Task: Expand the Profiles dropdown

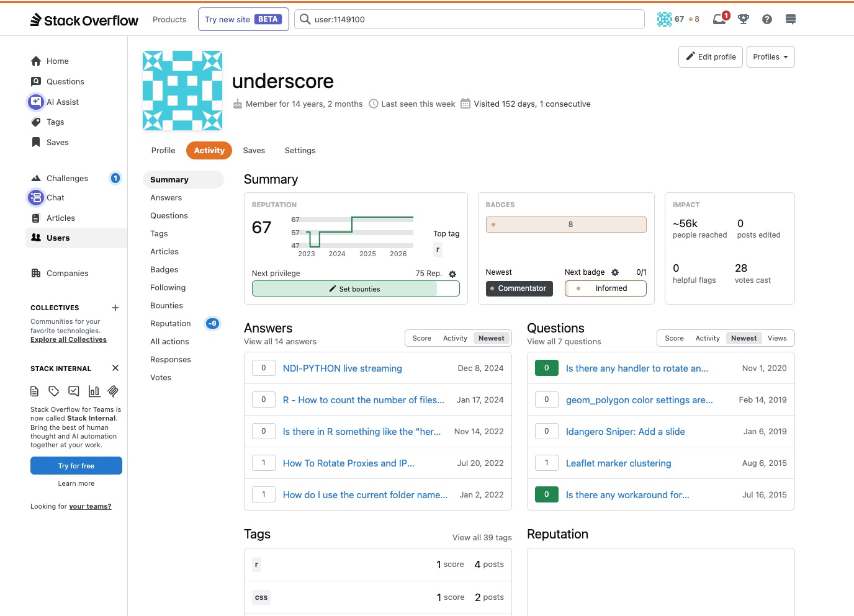Action: coord(770,57)
